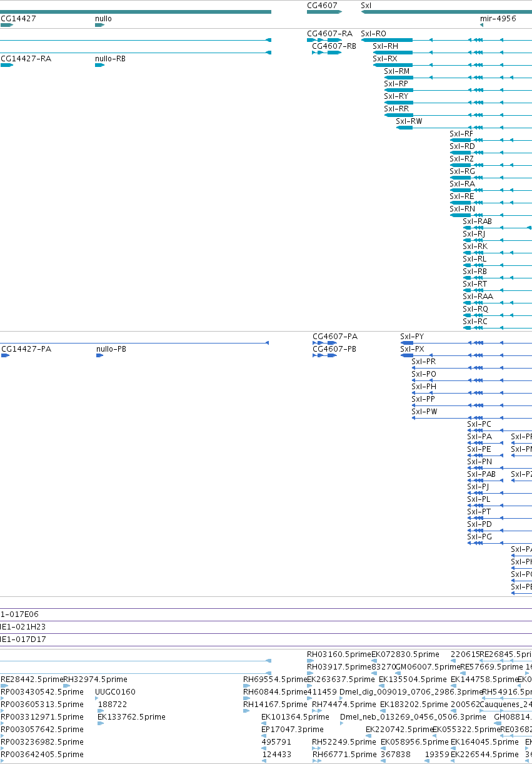The height and width of the screenshot is (764, 532).
Task: Click transcript label nullo-RB
Action: click(110, 59)
